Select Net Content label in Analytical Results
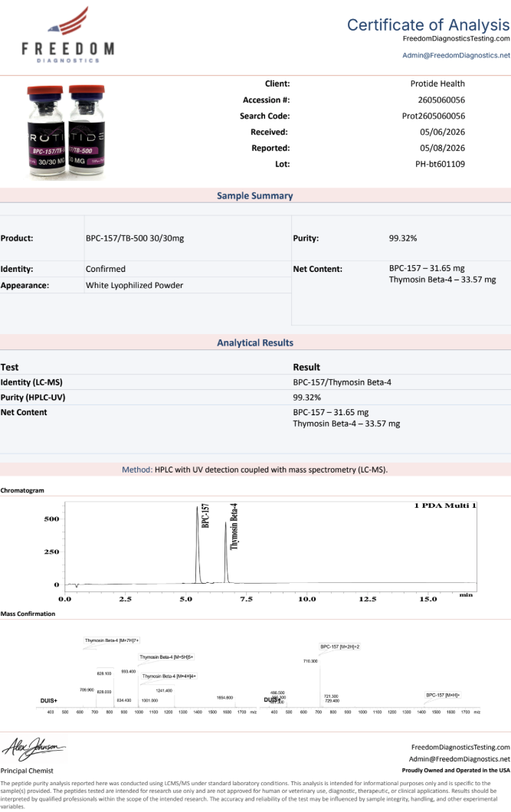 [24, 412]
